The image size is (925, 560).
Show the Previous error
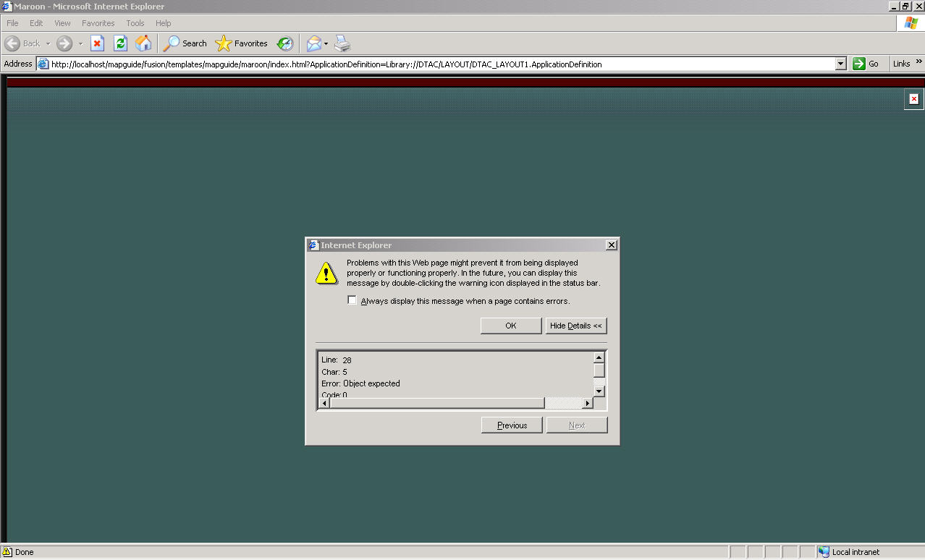coord(512,425)
